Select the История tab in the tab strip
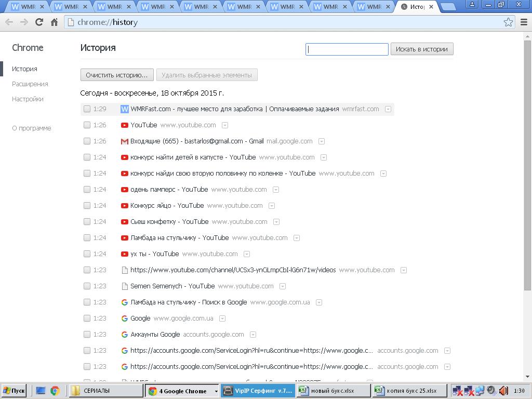This screenshot has height=399, width=532. coord(417,7)
